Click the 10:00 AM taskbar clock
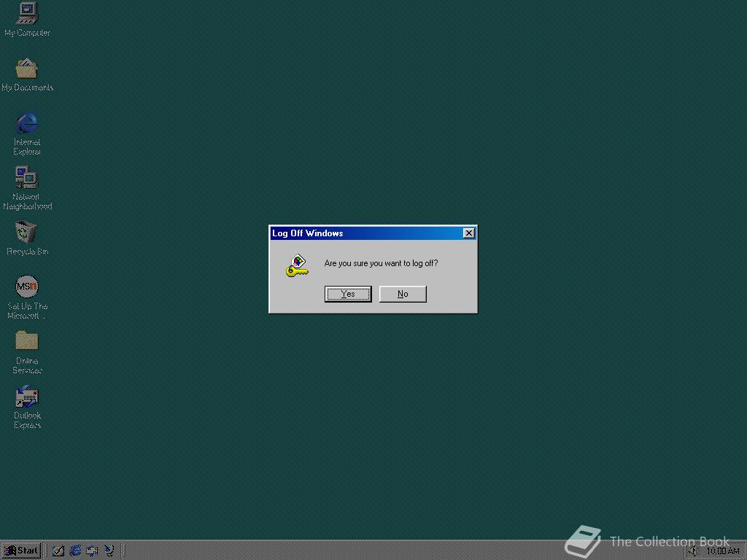 click(x=723, y=551)
